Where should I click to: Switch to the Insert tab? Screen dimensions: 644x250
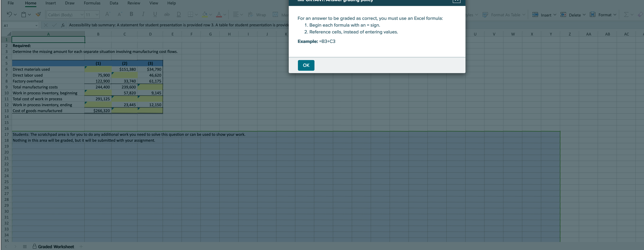pyautogui.click(x=51, y=3)
